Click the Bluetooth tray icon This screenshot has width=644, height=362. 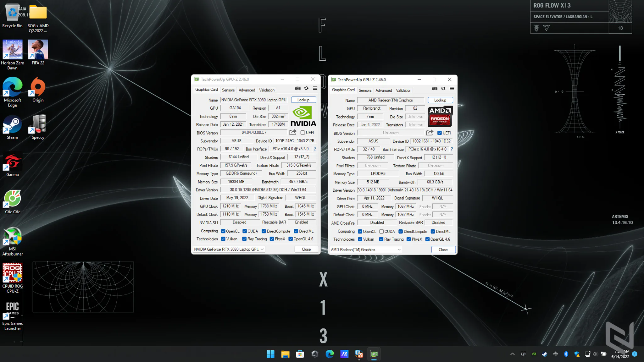click(x=566, y=354)
